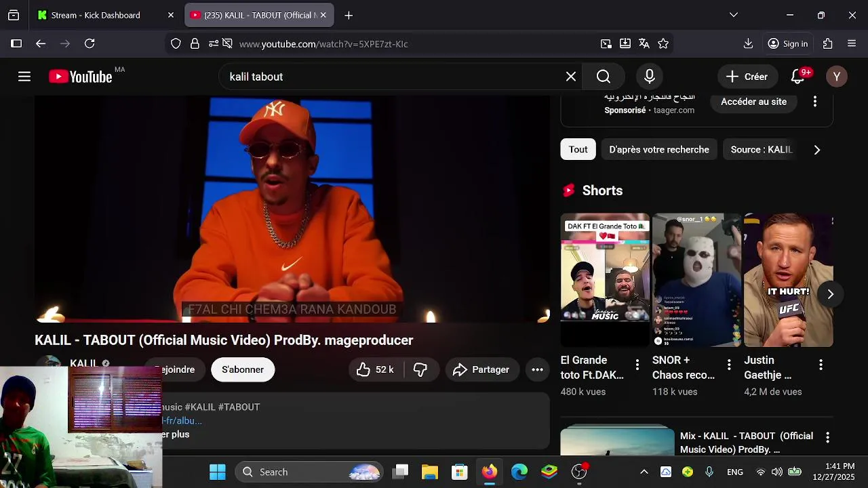Go back in browser history
Viewport: 868px width, 488px height.
click(x=41, y=43)
